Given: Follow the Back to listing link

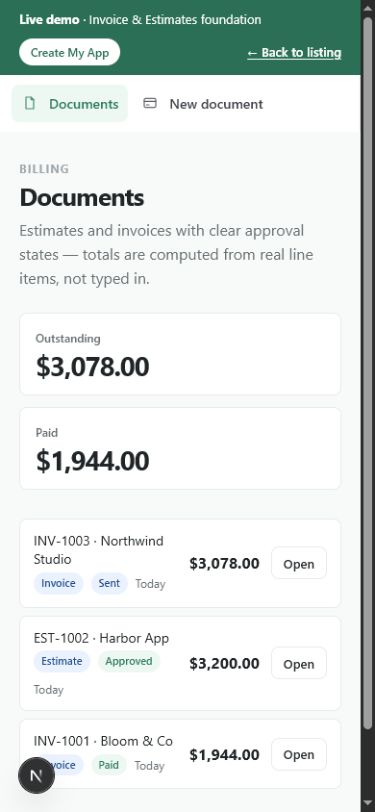Looking at the screenshot, I should (x=294, y=52).
